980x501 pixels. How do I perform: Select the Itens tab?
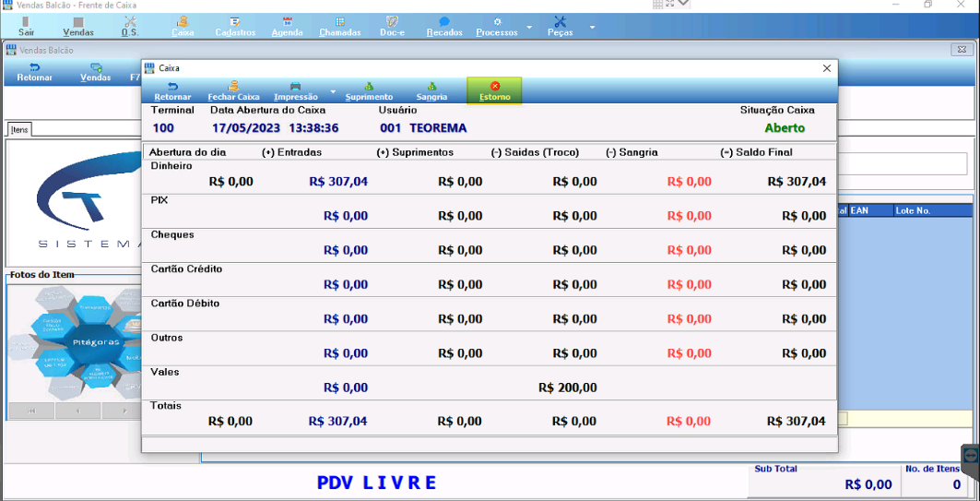18,129
